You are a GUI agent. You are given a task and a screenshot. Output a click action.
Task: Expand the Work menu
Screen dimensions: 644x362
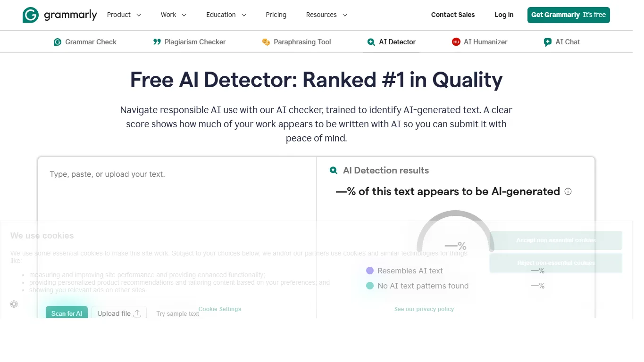174,15
